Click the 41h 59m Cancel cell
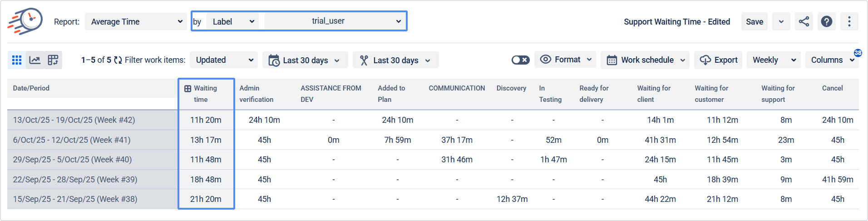 (838, 180)
